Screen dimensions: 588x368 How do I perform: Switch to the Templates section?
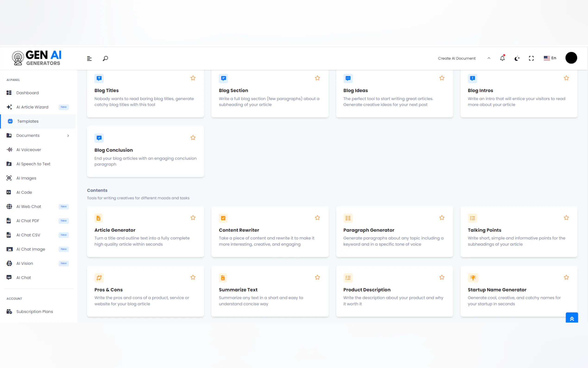point(28,121)
